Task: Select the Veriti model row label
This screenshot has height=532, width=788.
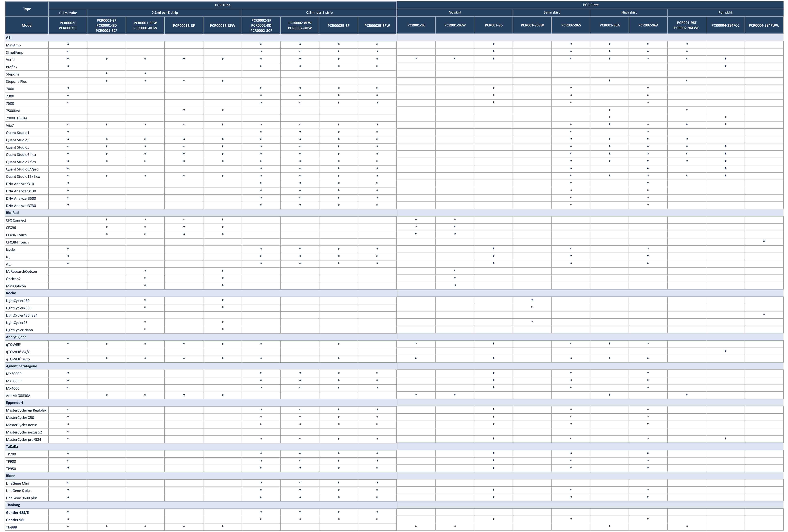Action: tap(10, 60)
